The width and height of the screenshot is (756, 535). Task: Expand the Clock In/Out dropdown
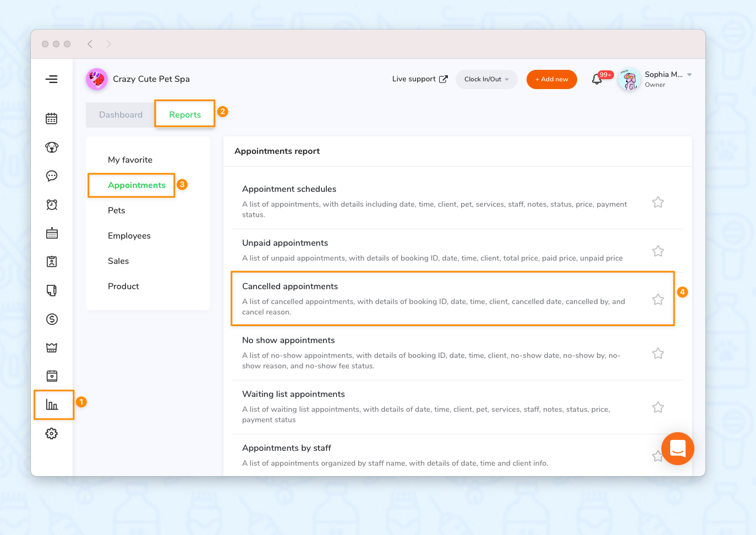pos(486,79)
